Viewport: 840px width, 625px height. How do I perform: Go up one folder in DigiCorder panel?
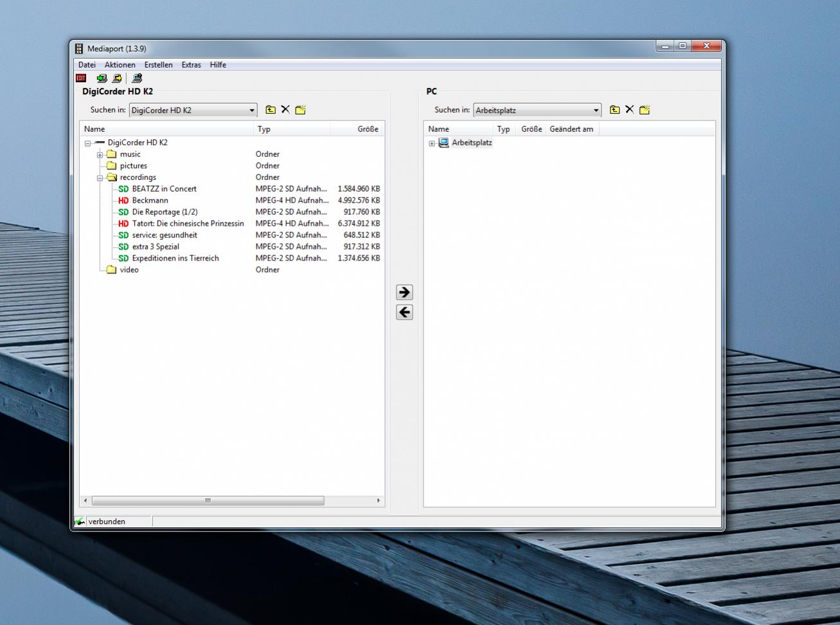[271, 110]
